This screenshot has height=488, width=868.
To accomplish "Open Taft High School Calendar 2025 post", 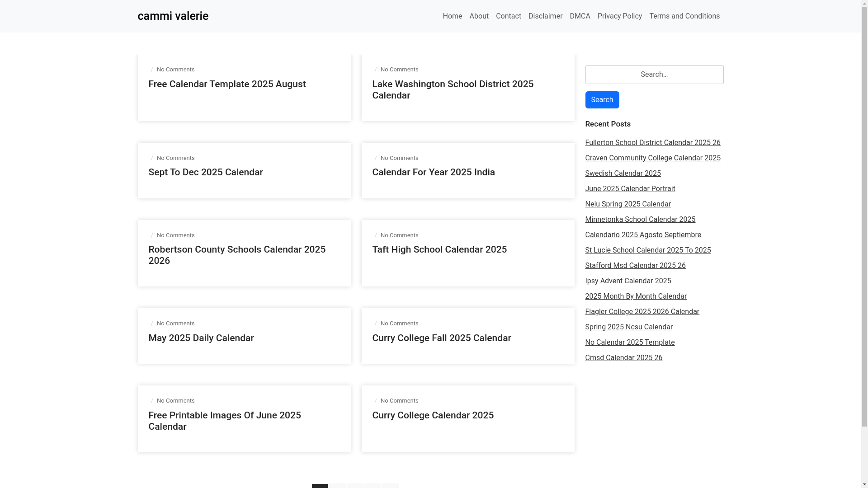I will [x=439, y=249].
